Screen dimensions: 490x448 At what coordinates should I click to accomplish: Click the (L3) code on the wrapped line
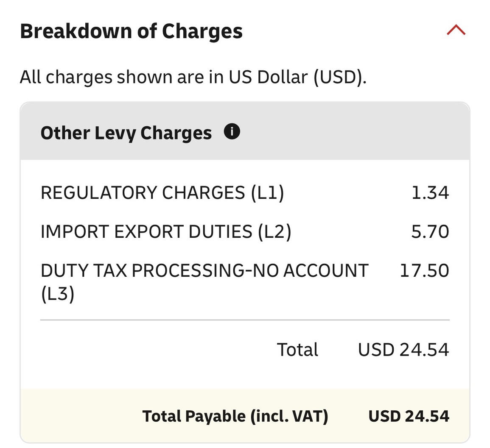coord(58,293)
